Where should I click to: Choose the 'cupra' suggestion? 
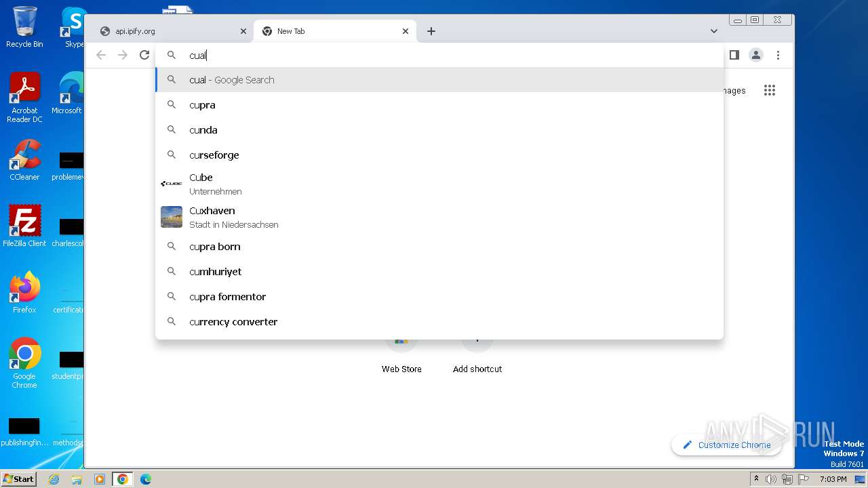[x=439, y=105]
